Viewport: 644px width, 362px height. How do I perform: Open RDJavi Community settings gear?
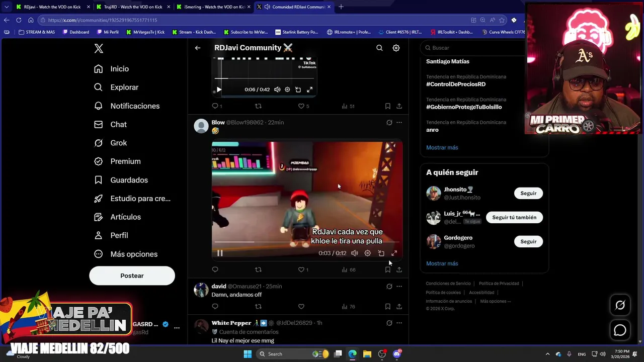click(396, 48)
